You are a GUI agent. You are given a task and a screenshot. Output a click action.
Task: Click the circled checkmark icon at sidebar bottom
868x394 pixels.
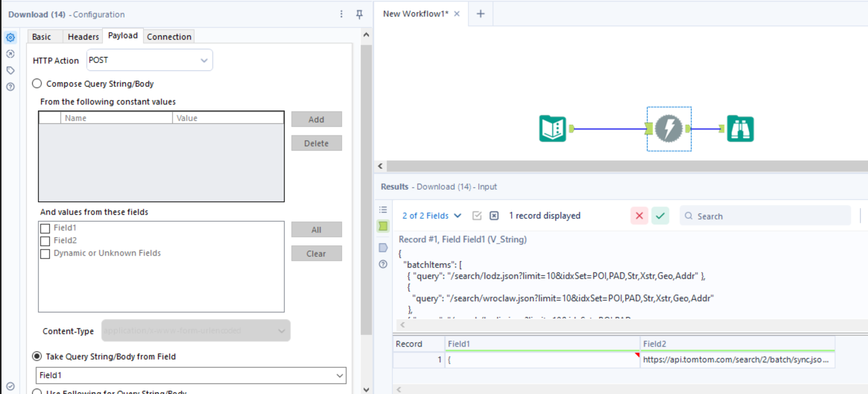point(10,386)
